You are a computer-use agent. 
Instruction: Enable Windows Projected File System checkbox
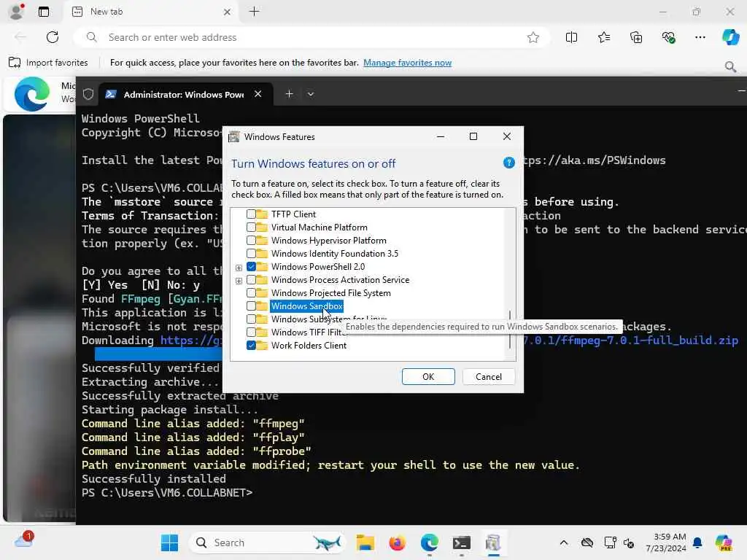pos(251,293)
